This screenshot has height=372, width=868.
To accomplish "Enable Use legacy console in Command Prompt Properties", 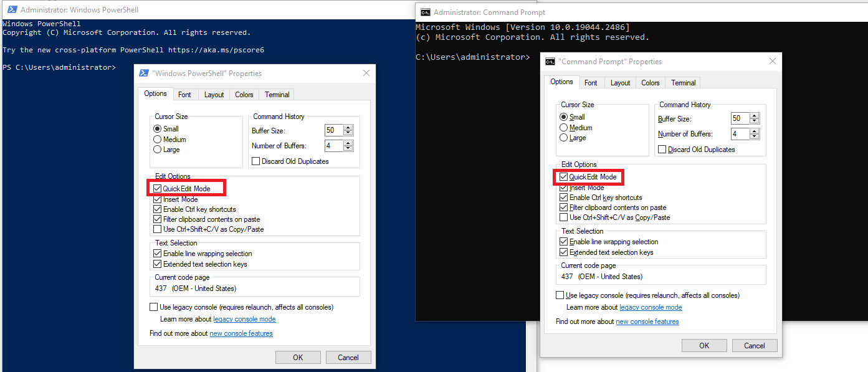I will [560, 295].
